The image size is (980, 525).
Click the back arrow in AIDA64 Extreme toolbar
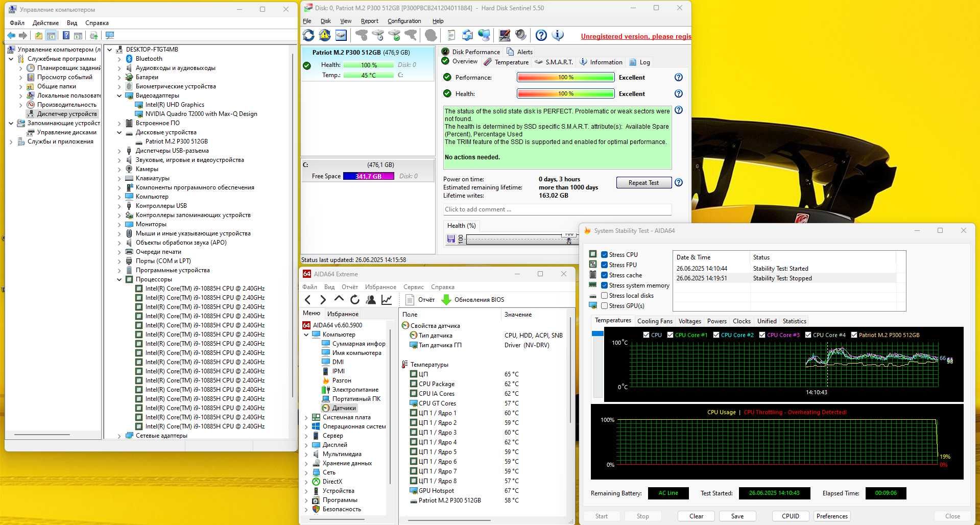[307, 300]
